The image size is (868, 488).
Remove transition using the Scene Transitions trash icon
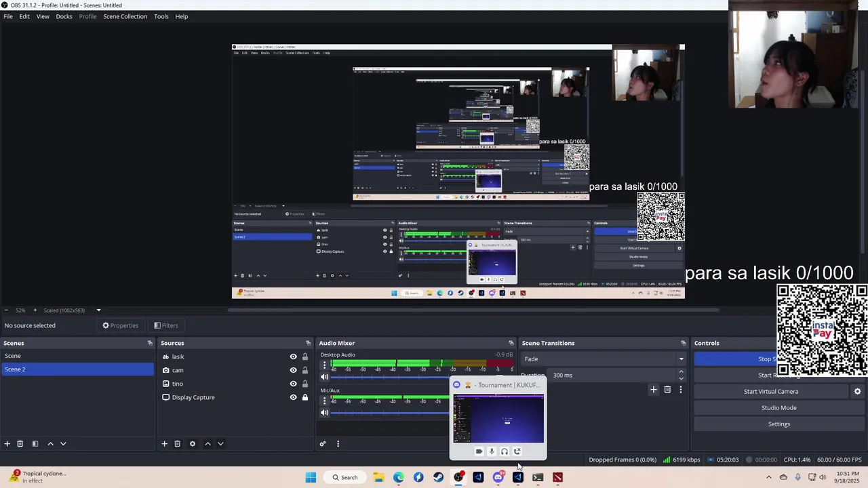(667, 390)
